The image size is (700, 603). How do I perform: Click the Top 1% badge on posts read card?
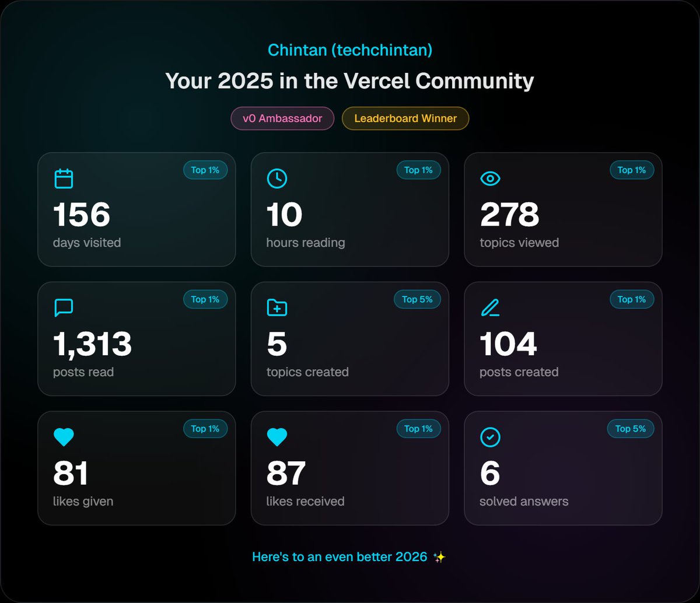click(205, 299)
